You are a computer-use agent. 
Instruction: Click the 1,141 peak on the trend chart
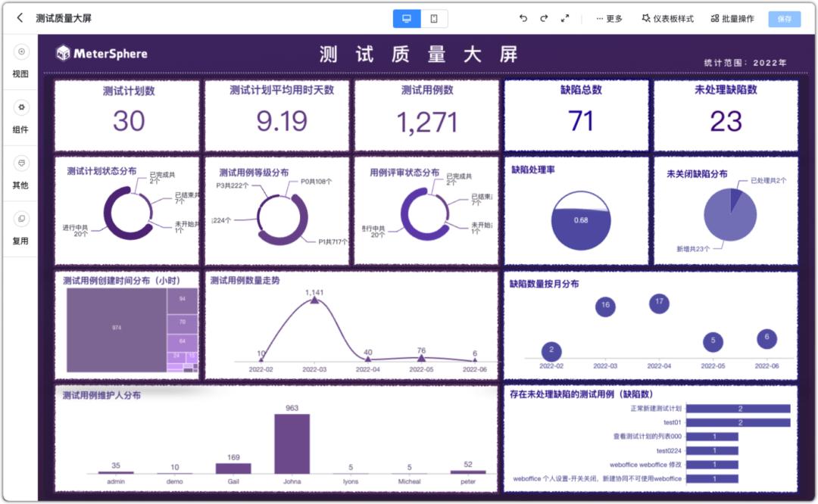point(316,302)
